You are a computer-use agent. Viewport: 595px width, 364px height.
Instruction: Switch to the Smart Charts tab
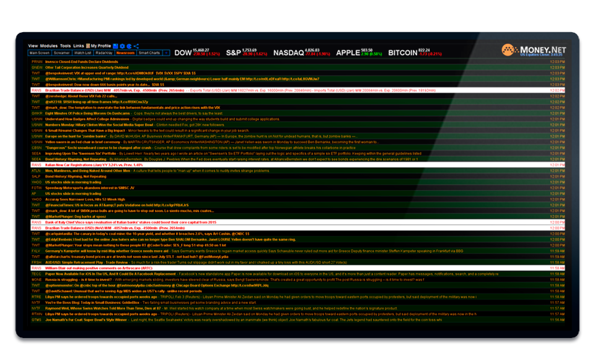pyautogui.click(x=149, y=53)
